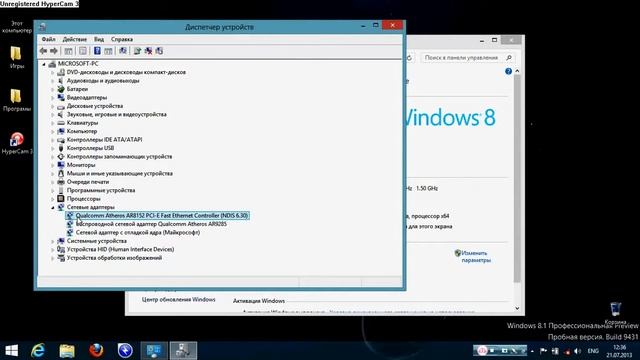Expand the Клавиатуры category
Viewport: 640px width, 360px height.
coord(53,123)
